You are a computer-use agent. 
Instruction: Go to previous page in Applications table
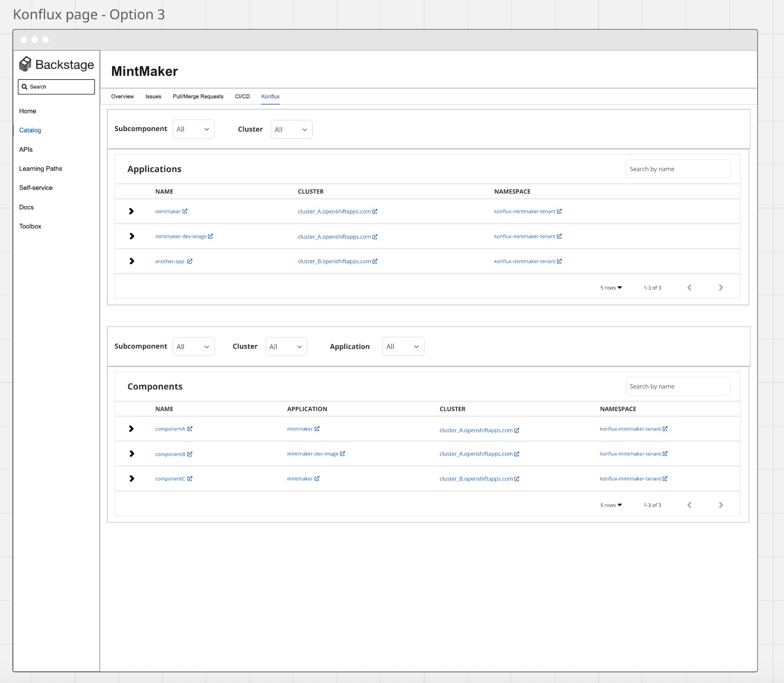pos(689,288)
